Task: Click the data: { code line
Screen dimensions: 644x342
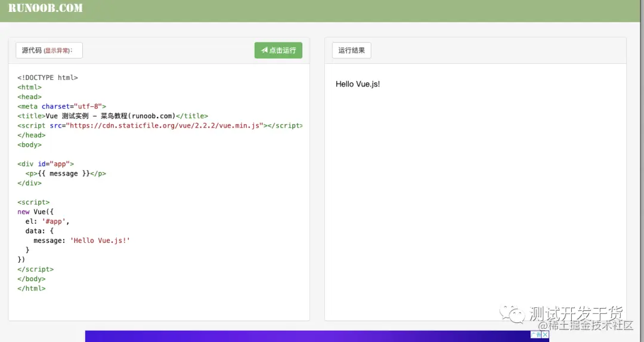Action: point(39,231)
